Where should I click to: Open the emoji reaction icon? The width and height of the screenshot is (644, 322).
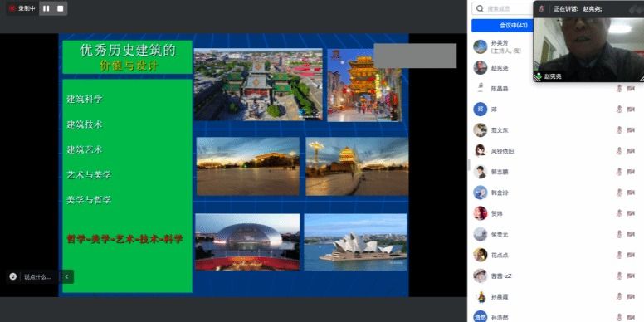[13, 276]
